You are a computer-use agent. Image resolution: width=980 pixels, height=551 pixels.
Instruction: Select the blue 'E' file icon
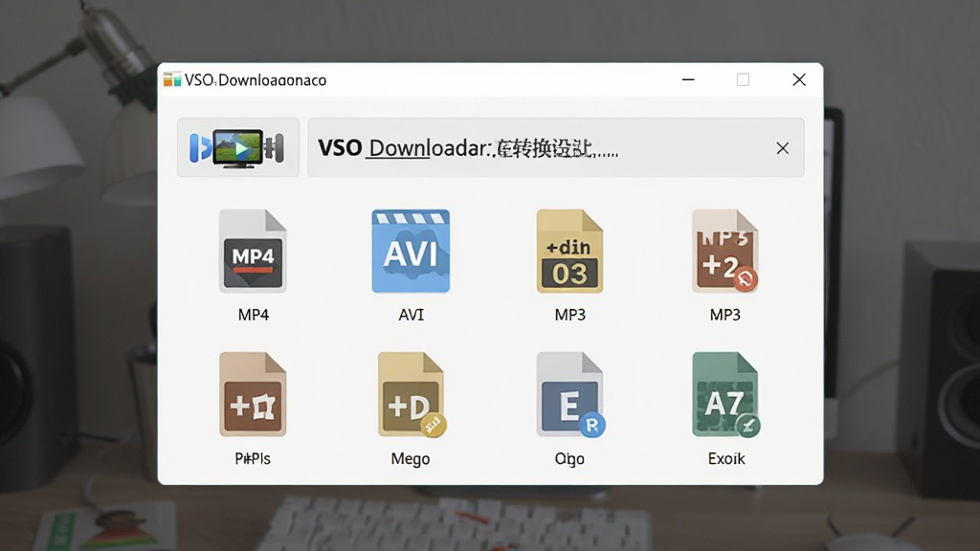[x=570, y=394]
